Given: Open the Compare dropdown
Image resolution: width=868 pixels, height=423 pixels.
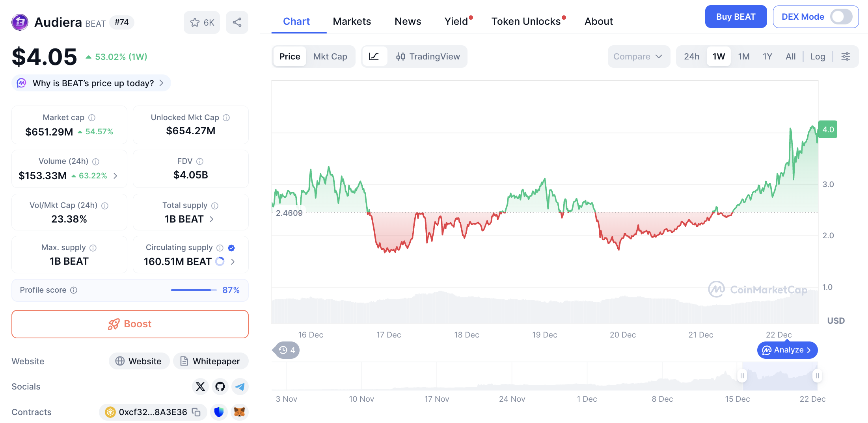Looking at the screenshot, I should tap(638, 57).
